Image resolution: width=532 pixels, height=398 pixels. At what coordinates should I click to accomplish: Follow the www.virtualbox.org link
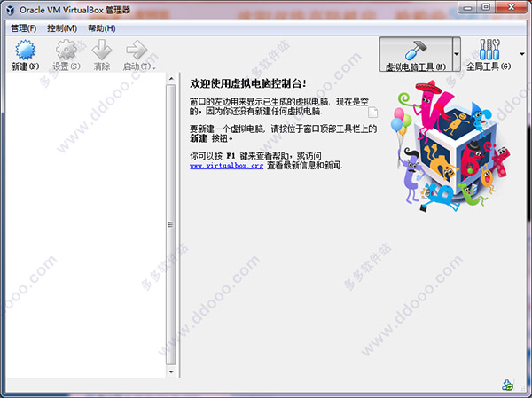click(x=226, y=166)
